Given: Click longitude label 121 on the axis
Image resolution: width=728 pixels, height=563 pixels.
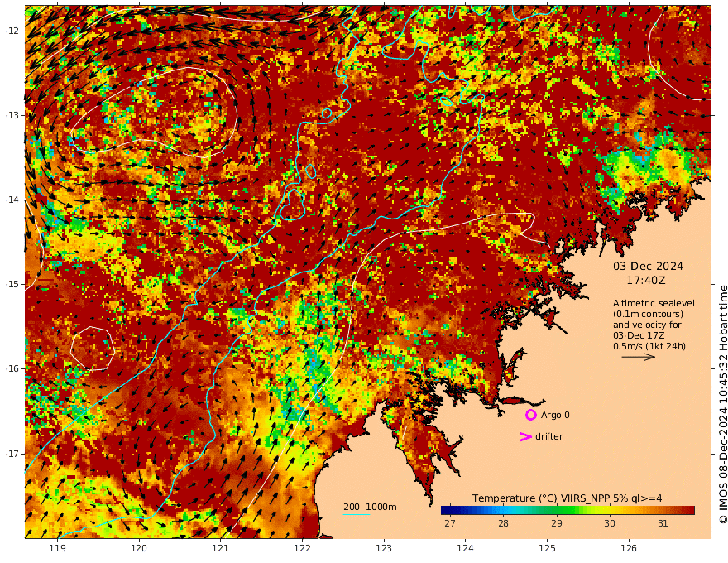Looking at the screenshot, I should (x=221, y=548).
